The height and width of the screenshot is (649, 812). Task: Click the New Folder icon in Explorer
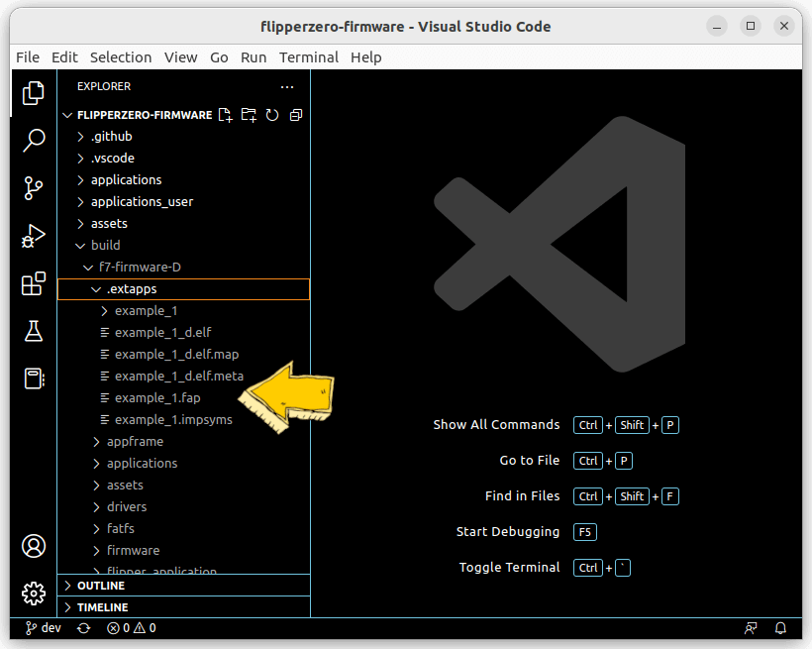click(x=249, y=114)
